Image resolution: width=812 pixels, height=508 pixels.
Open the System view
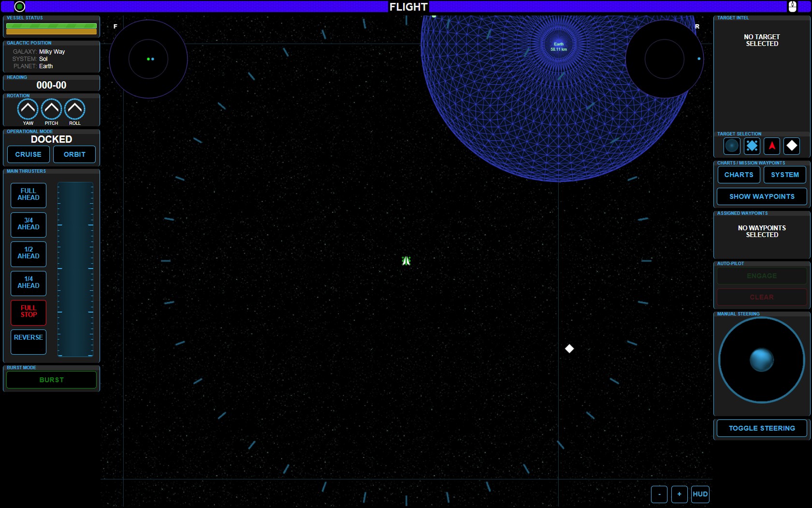point(784,175)
